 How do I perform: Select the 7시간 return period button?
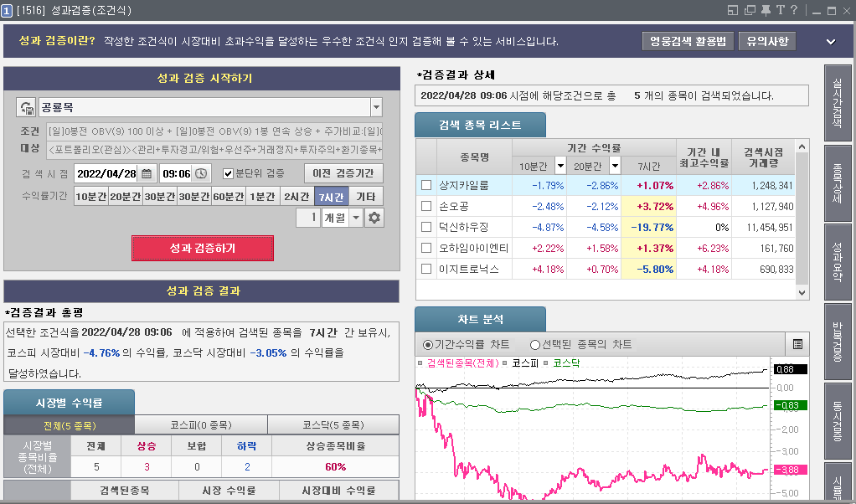332,197
